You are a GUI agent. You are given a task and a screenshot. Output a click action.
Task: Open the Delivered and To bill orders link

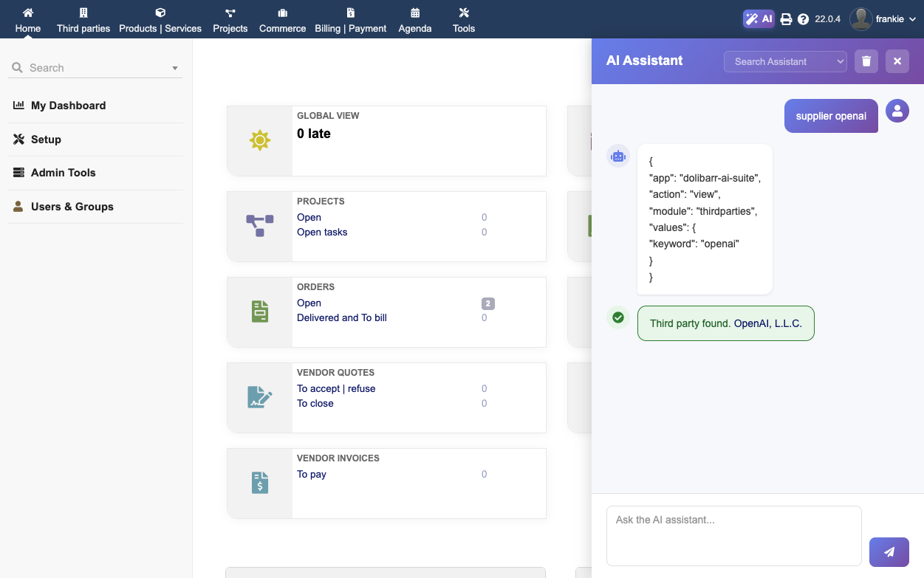pos(342,318)
